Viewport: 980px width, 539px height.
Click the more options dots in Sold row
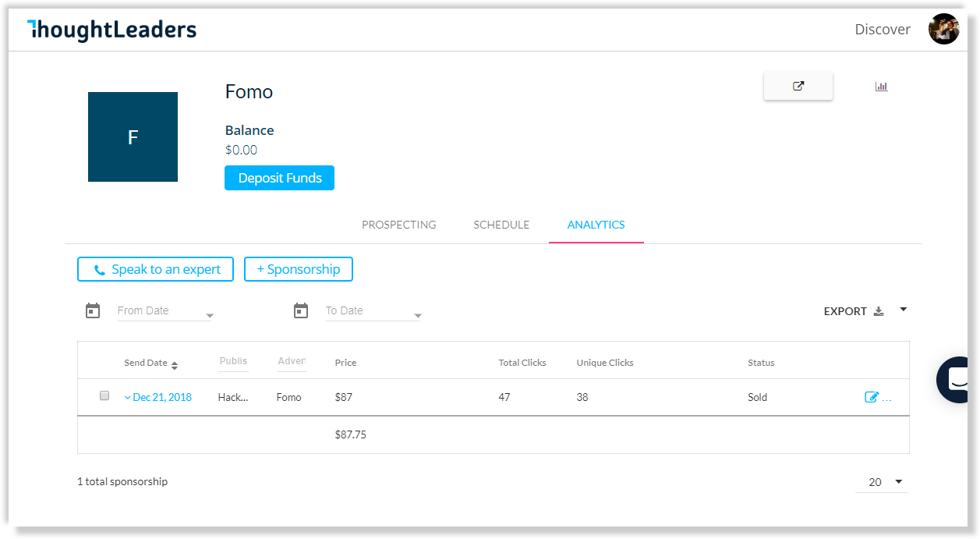886,398
